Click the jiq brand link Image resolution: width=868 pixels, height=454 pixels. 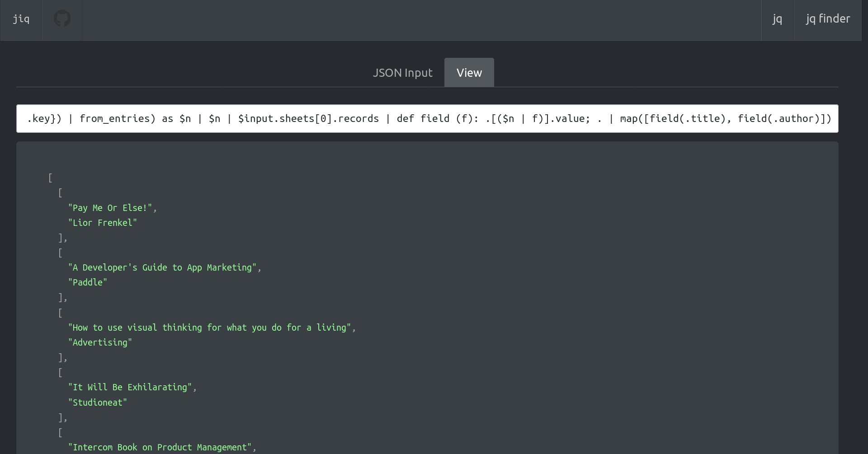(x=21, y=19)
